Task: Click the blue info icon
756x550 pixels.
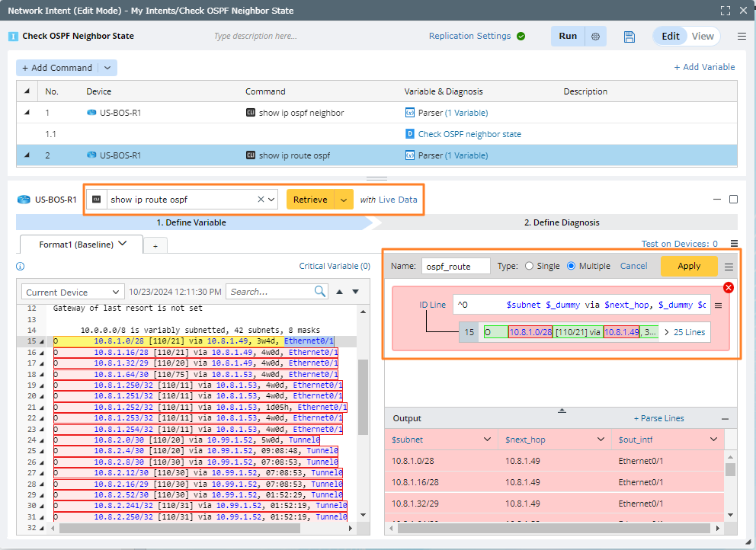Action: (21, 267)
